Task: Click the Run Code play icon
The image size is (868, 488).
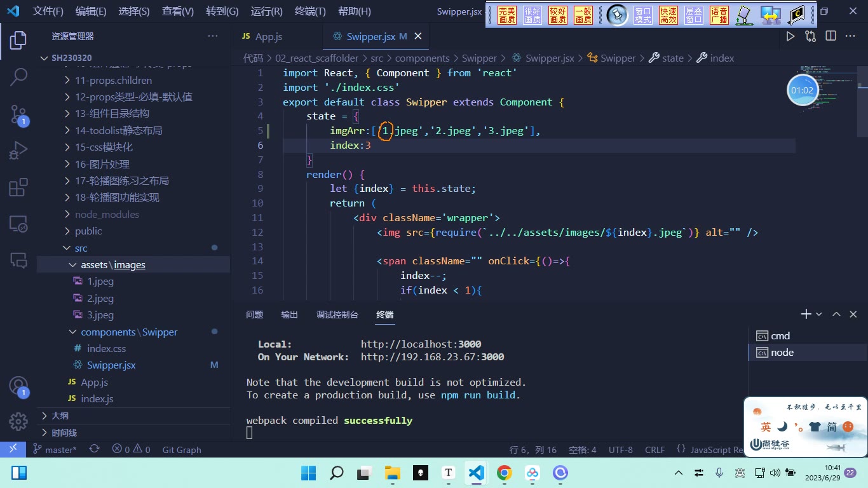Action: point(790,36)
